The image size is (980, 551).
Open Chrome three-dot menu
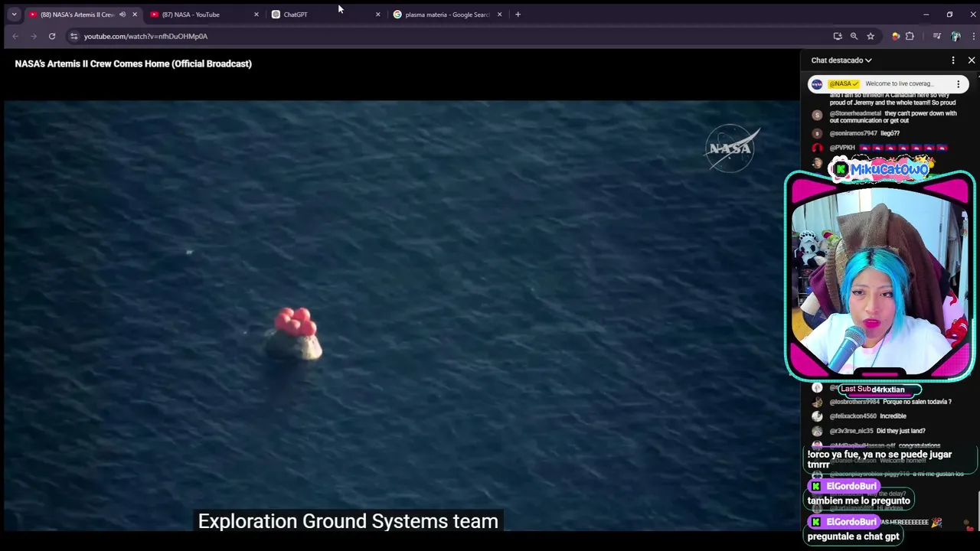[972, 36]
